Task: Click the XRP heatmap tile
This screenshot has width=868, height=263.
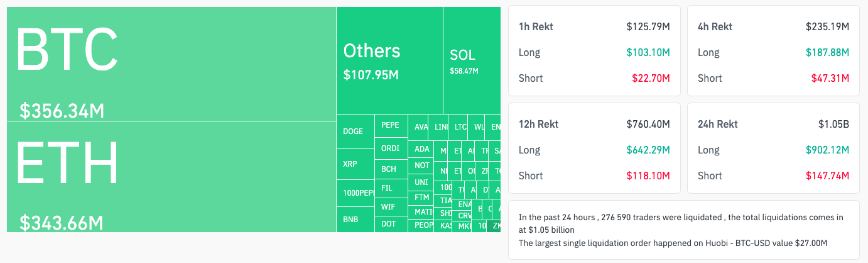Action: pos(355,164)
